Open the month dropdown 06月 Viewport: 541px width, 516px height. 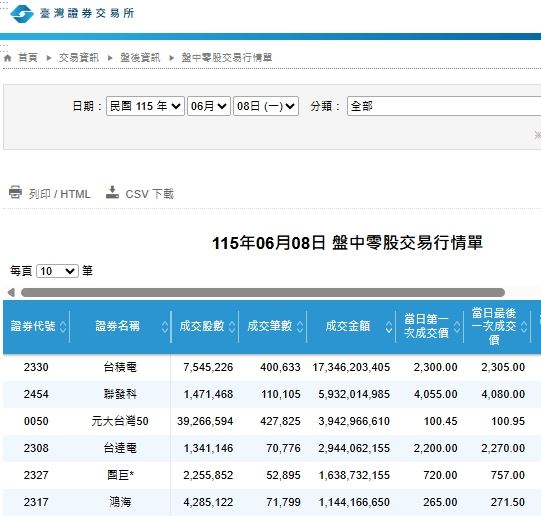click(x=209, y=106)
